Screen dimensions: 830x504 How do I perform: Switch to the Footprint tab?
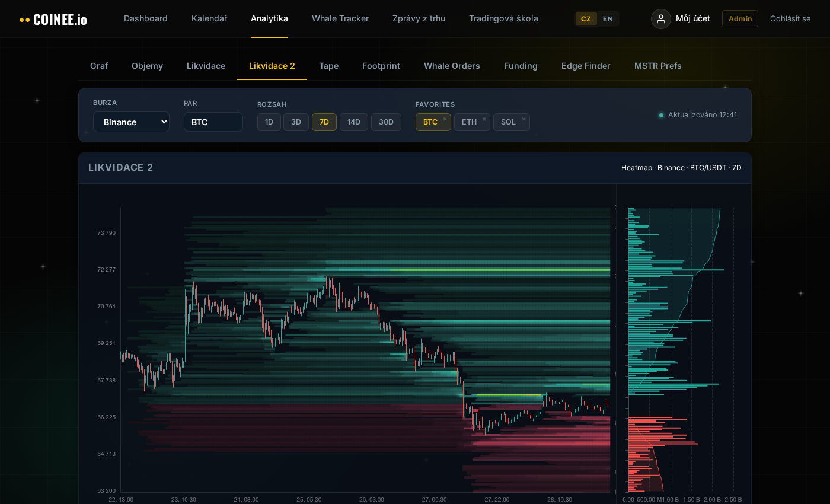click(381, 66)
